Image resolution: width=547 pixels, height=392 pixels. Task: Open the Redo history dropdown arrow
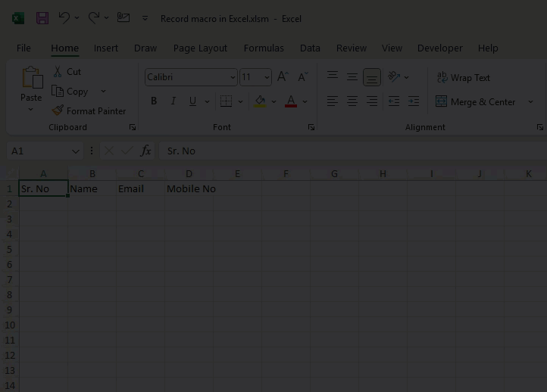106,17
